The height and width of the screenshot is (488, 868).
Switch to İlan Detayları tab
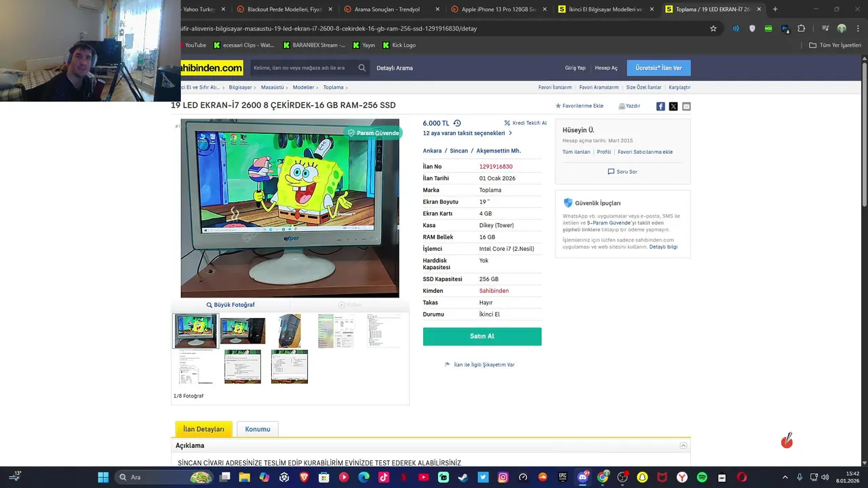pyautogui.click(x=203, y=429)
